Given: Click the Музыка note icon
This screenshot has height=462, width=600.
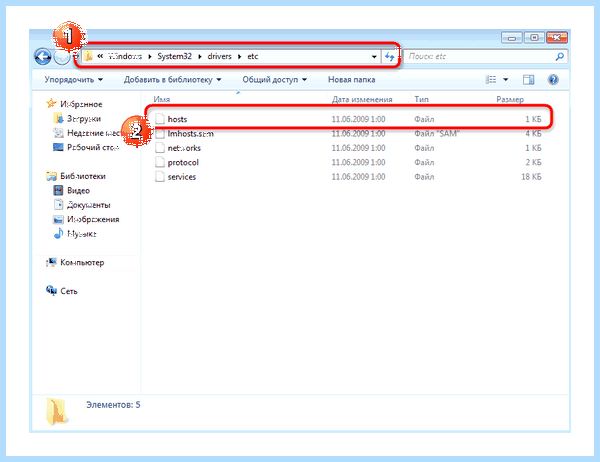Looking at the screenshot, I should tap(58, 233).
